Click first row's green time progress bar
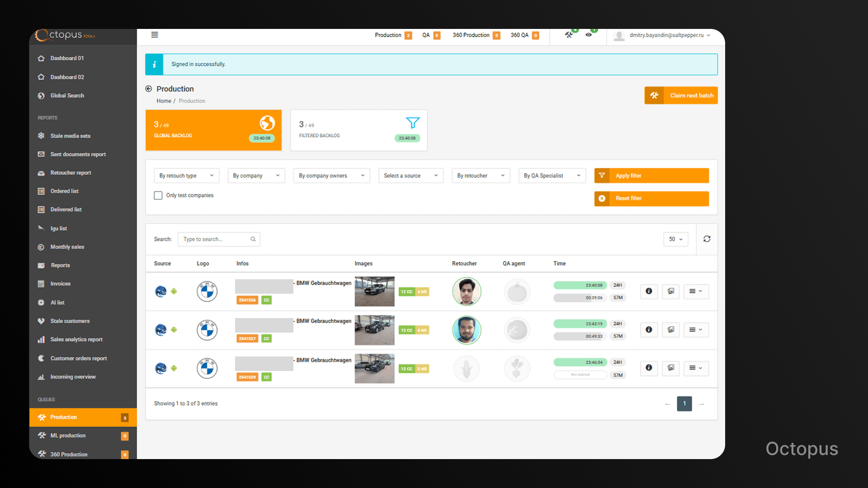Image resolution: width=868 pixels, height=488 pixels. [580, 285]
